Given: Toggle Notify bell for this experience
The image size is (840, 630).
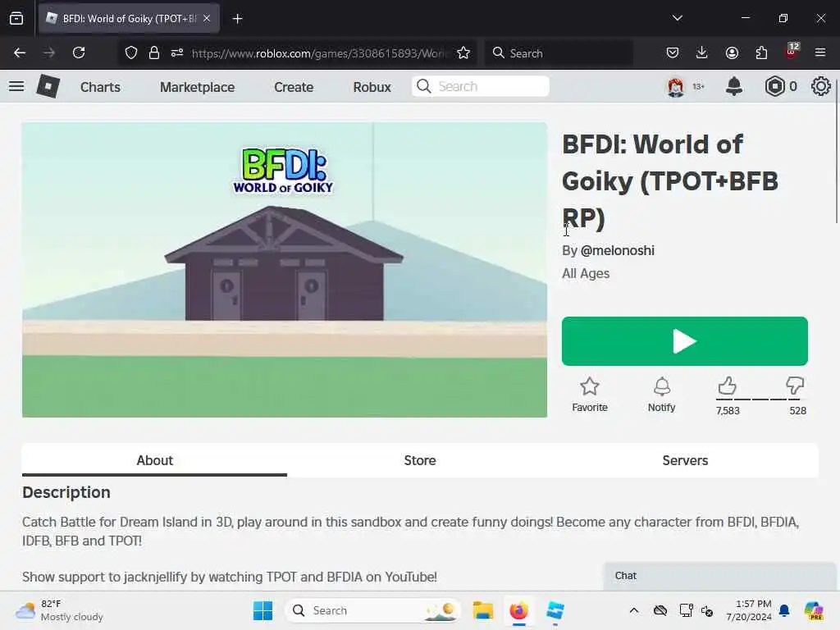Looking at the screenshot, I should 662,395.
